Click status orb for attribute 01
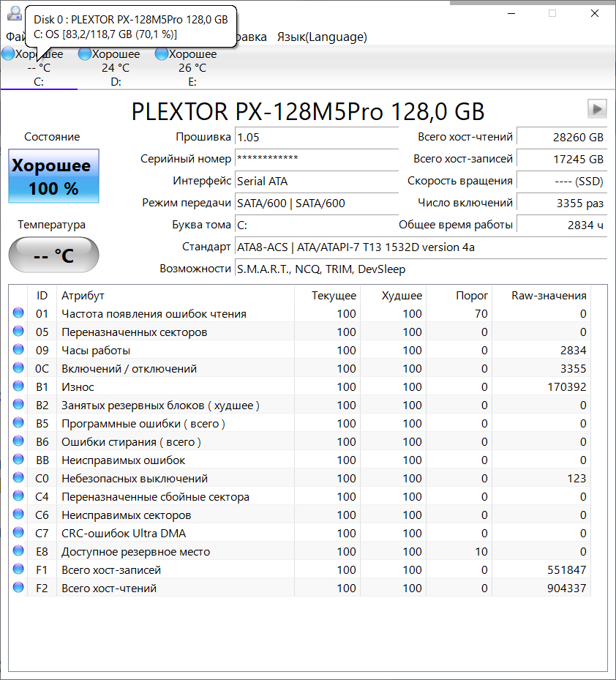 [x=18, y=313]
